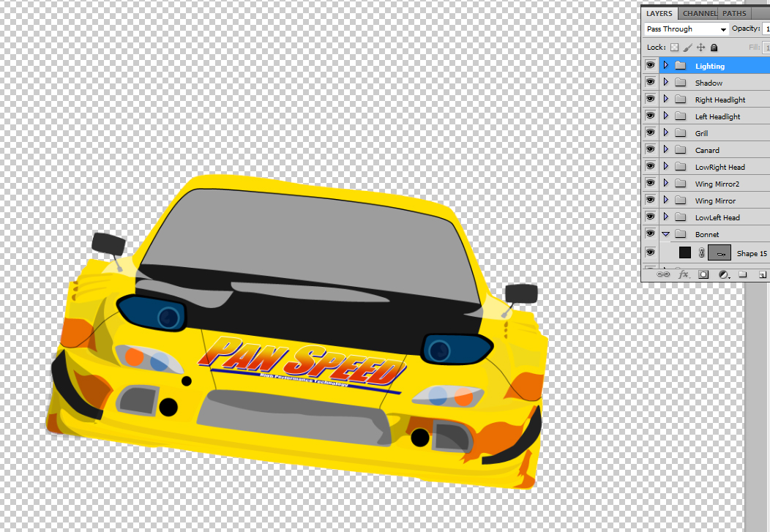770x532 pixels.
Task: Click the Lighting group folder icon
Action: [681, 66]
